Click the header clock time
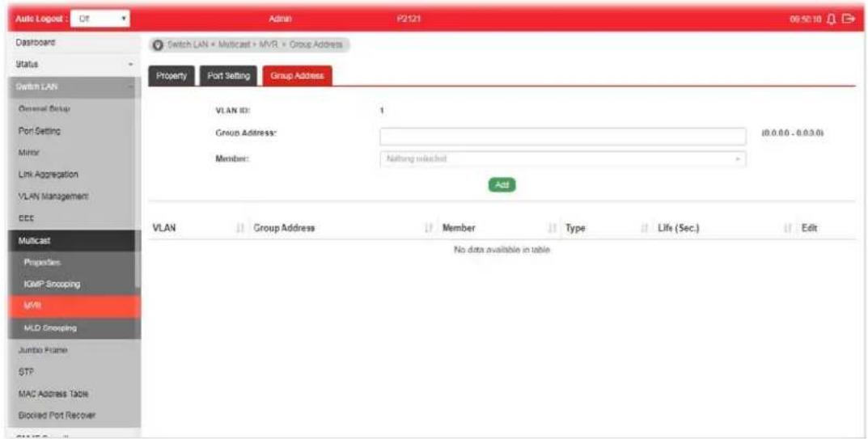Image resolution: width=868 pixels, height=439 pixels. (807, 19)
